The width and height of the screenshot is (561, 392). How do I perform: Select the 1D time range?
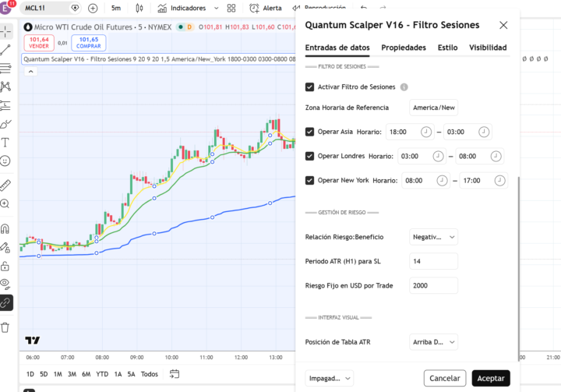pyautogui.click(x=30, y=374)
